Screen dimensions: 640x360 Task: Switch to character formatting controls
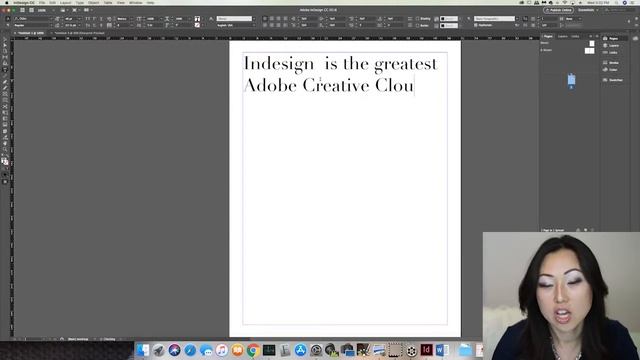tap(8, 19)
